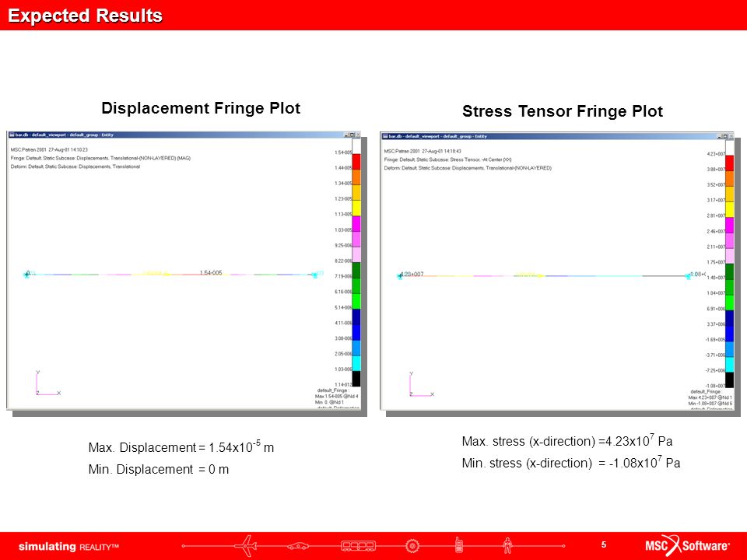The height and width of the screenshot is (560, 747).
Task: Select the yellow swatch in displacement legend
Action: coord(356,208)
